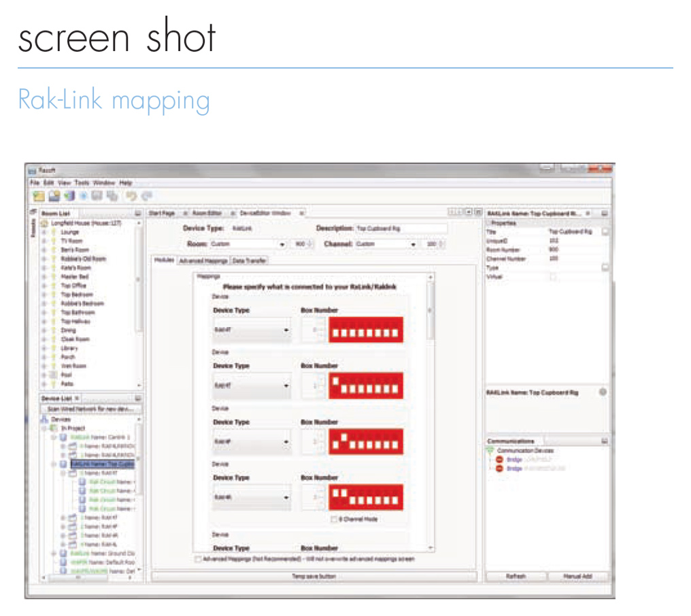Open the File menu
The height and width of the screenshot is (616, 691).
coord(35,182)
